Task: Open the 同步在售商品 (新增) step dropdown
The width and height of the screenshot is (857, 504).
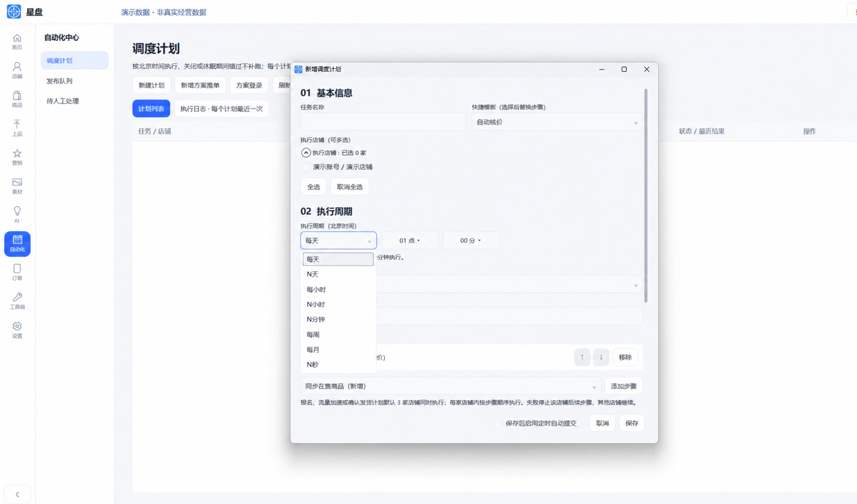Action: [x=450, y=386]
